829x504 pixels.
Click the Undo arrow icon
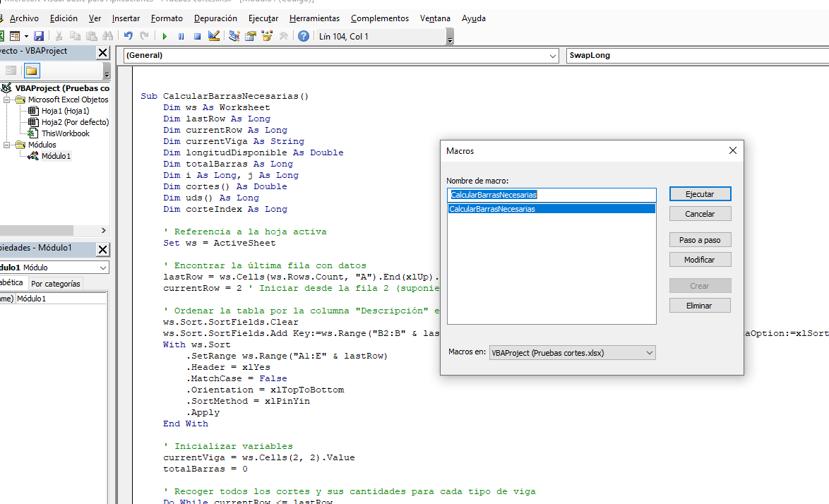[128, 36]
